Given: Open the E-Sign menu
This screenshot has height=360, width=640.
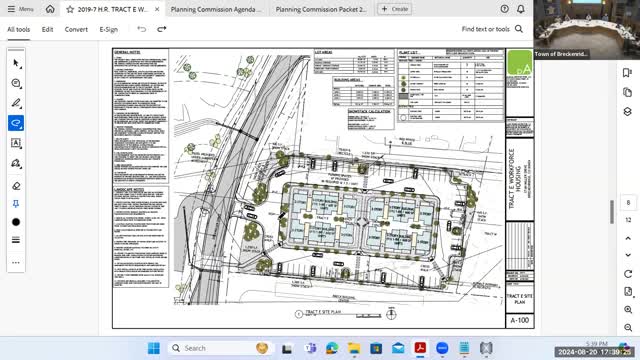Looking at the screenshot, I should [109, 29].
